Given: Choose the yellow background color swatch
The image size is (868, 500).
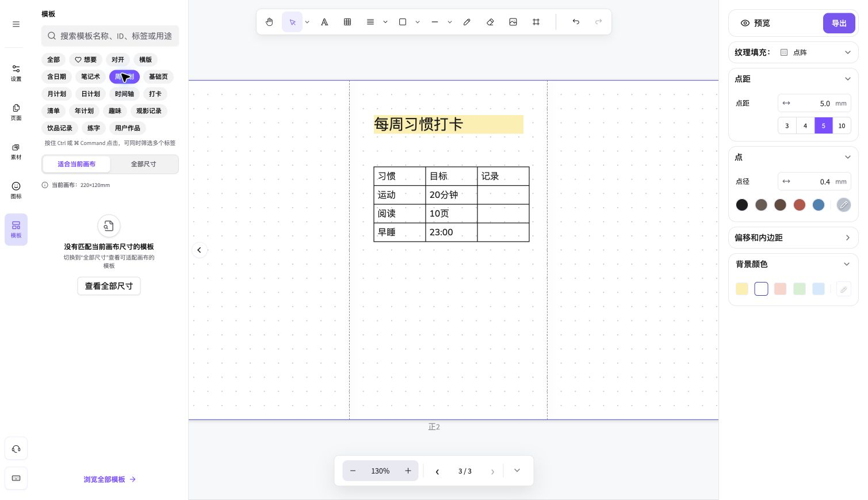Looking at the screenshot, I should [742, 289].
